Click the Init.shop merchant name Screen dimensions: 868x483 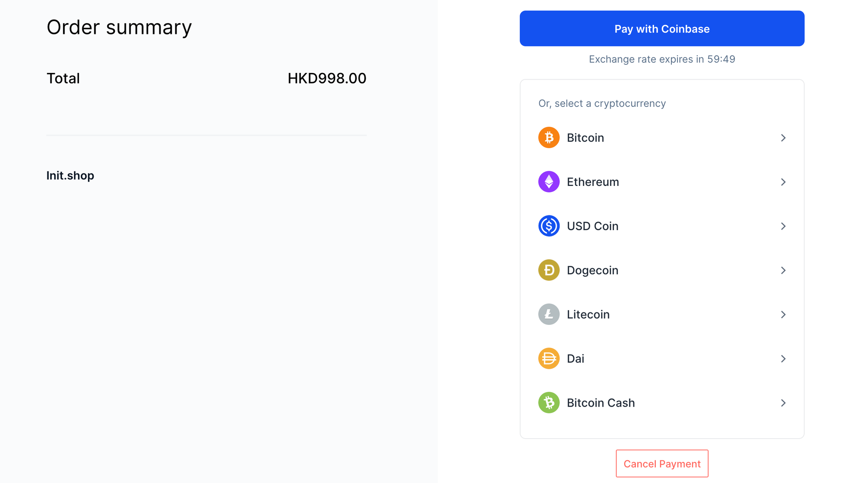70,175
